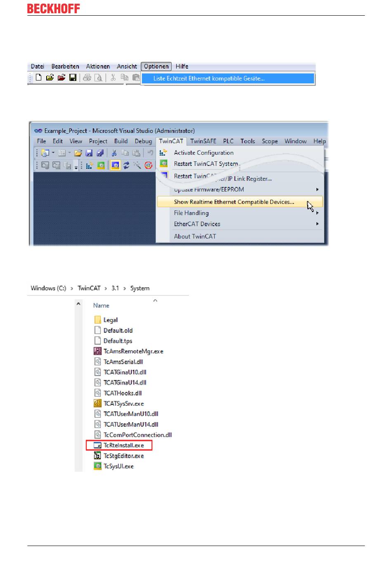The height and width of the screenshot is (565, 392).
Task: Select the file Default.tps
Action: [118, 341]
